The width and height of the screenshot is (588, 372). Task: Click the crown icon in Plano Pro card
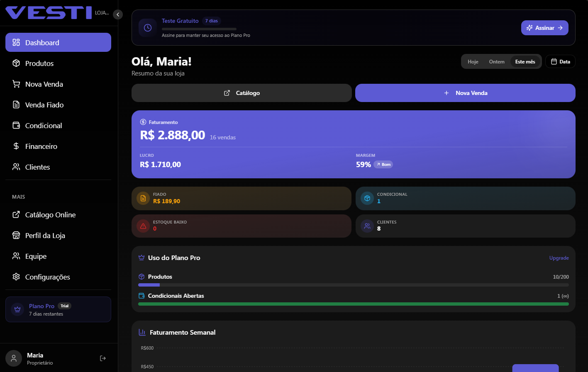coord(17,309)
